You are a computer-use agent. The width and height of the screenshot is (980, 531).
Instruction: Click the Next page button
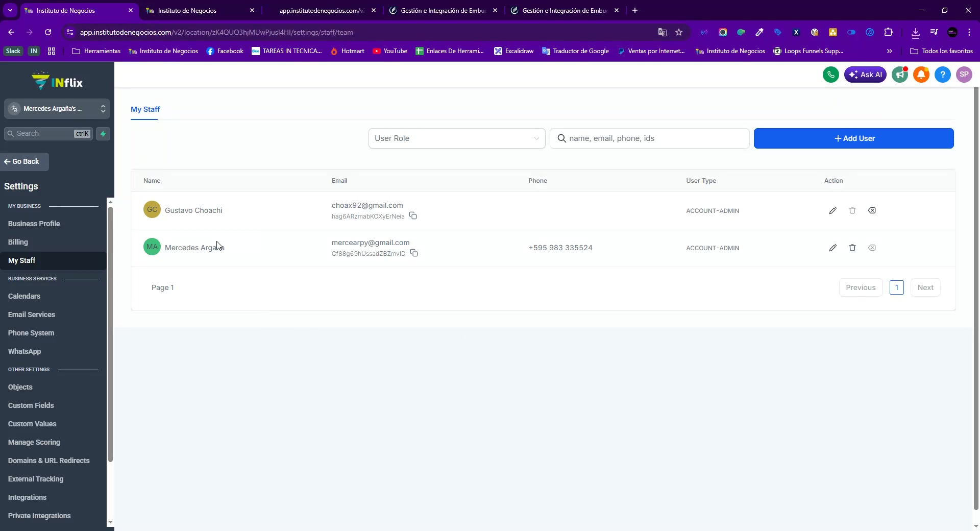tap(925, 287)
